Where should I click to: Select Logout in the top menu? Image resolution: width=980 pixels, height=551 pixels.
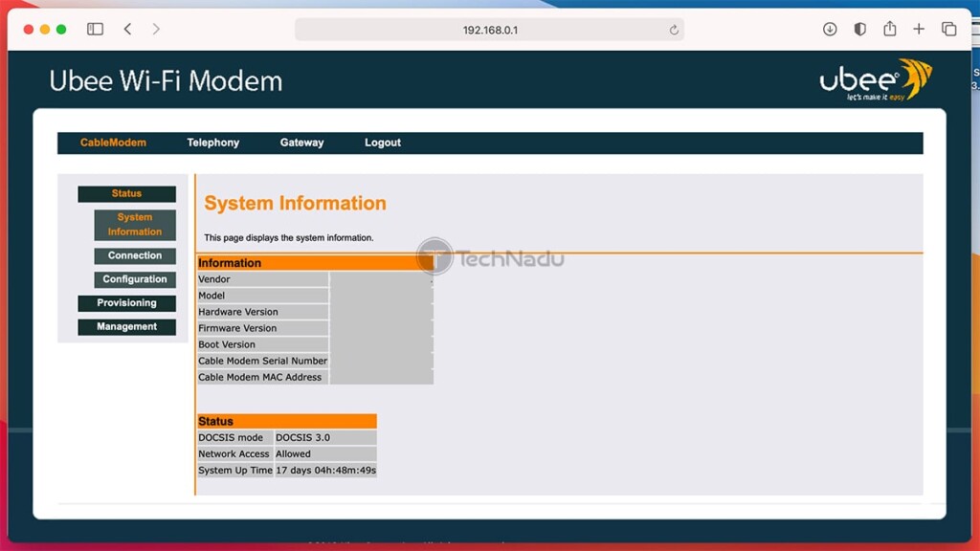point(383,143)
